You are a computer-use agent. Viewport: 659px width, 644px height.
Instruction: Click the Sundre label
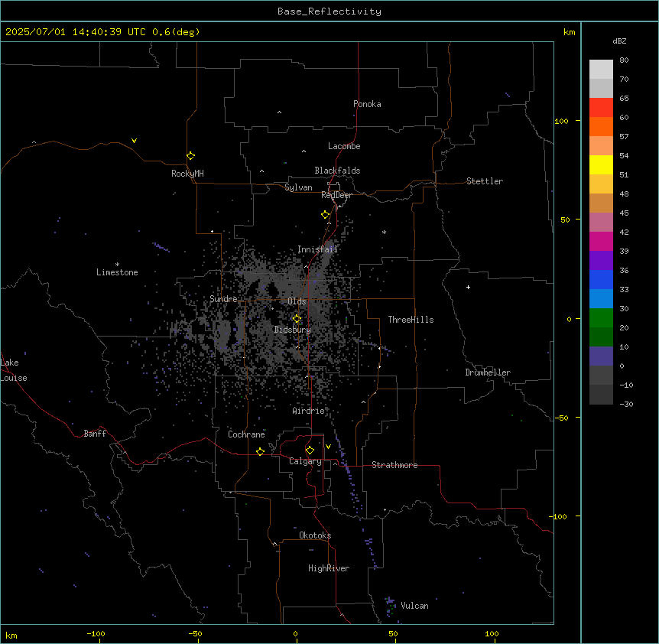[x=223, y=299]
